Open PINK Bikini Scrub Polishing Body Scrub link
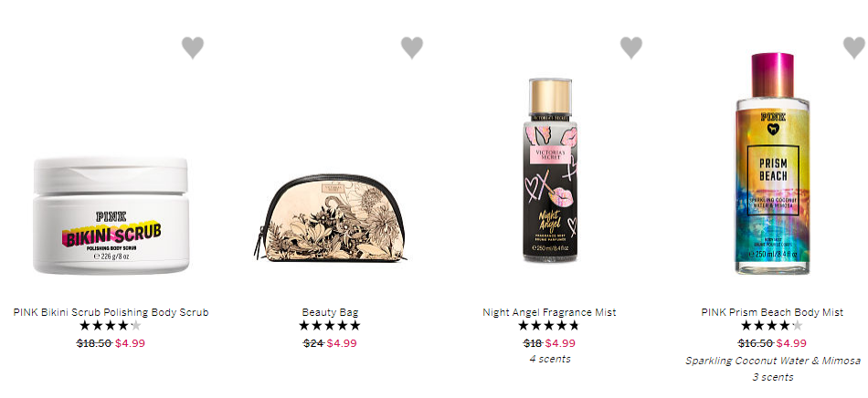The image size is (868, 398). coord(111,312)
